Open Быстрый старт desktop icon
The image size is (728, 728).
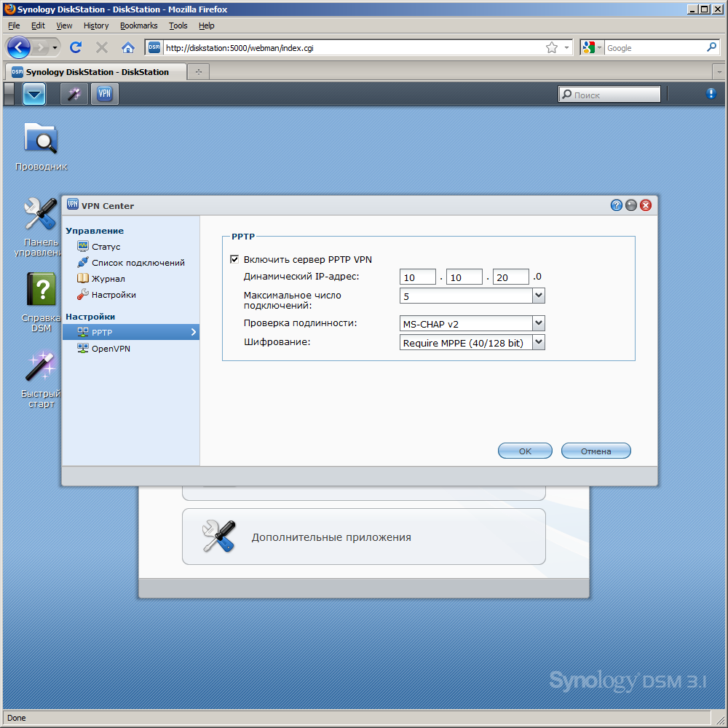(41, 380)
